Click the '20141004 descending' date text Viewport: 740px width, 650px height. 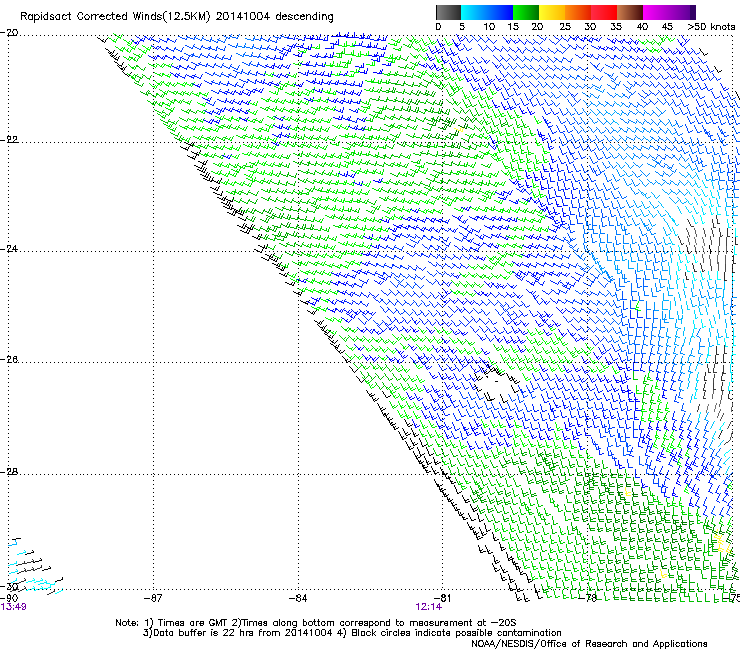pyautogui.click(x=274, y=17)
